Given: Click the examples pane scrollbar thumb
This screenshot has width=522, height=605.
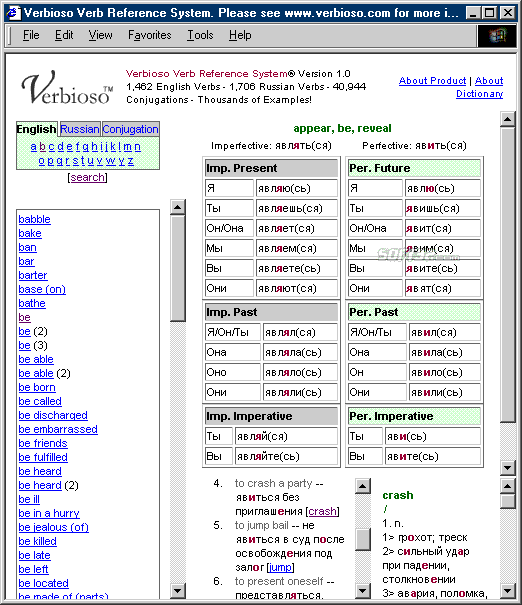Looking at the screenshot, I should click(x=363, y=539).
